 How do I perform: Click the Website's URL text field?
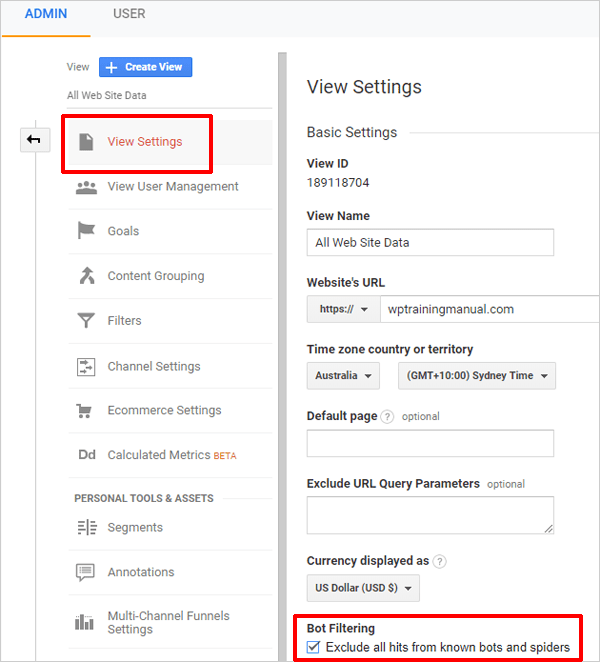pos(490,309)
